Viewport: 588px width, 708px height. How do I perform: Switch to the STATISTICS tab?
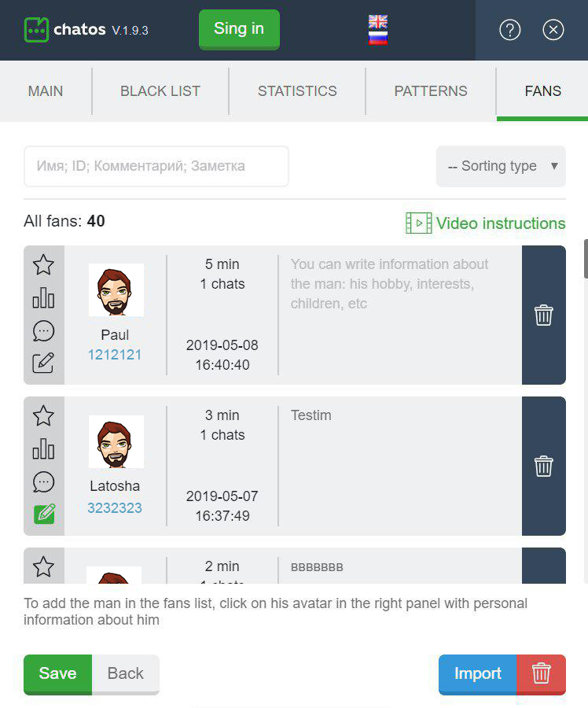pos(297,91)
